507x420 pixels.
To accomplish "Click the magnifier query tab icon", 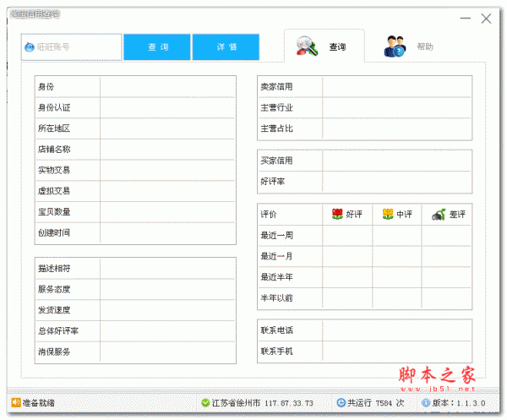I will click(x=308, y=46).
